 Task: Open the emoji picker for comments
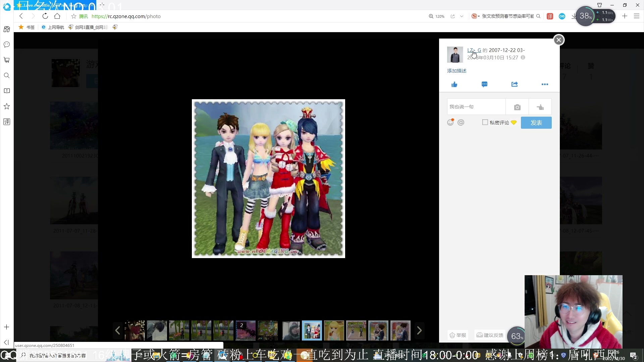click(x=450, y=122)
